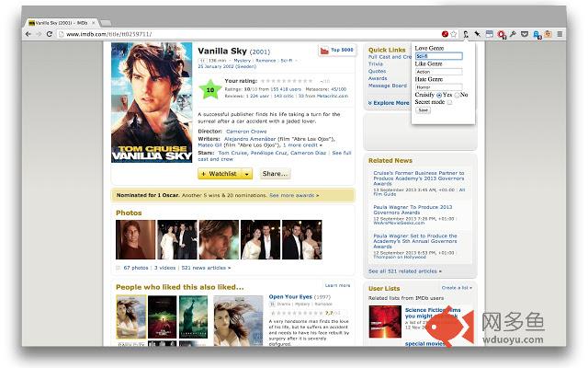Click the page icon left of the URL

[x=62, y=34]
